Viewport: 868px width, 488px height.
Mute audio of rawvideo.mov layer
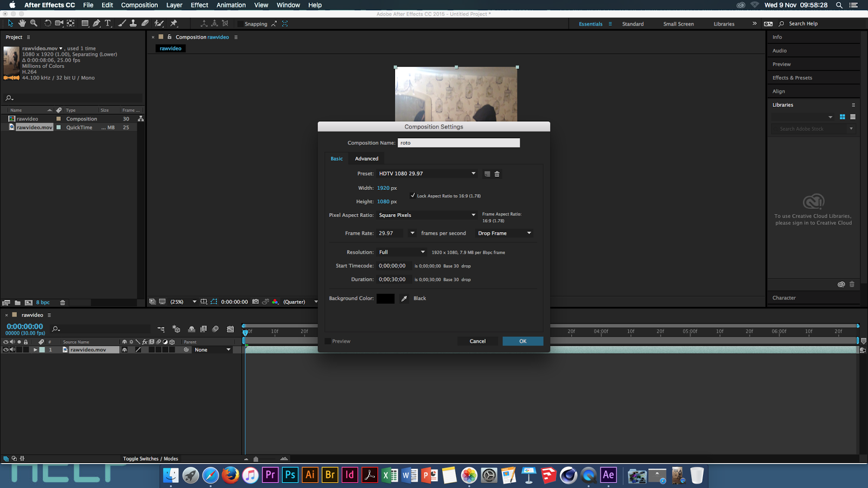click(12, 350)
